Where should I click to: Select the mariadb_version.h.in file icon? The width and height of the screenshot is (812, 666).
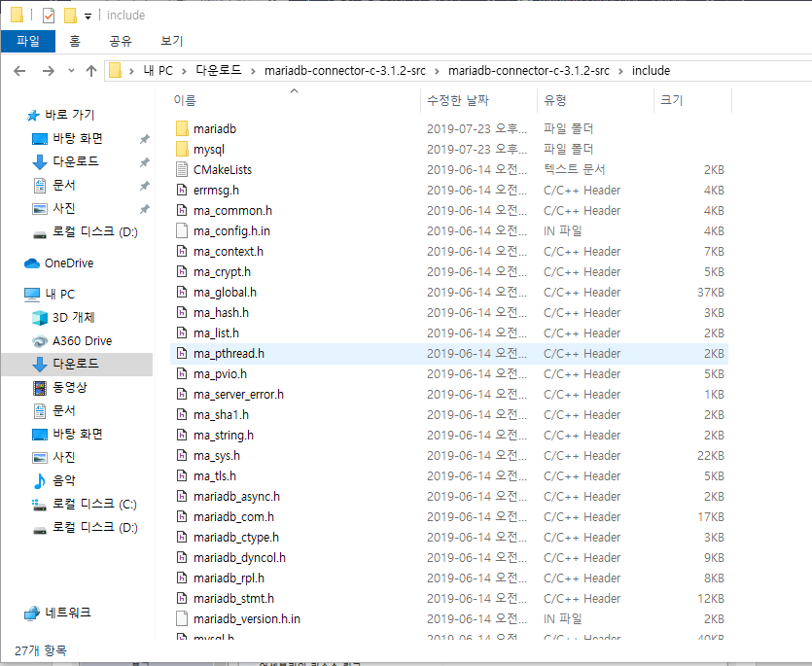(182, 619)
